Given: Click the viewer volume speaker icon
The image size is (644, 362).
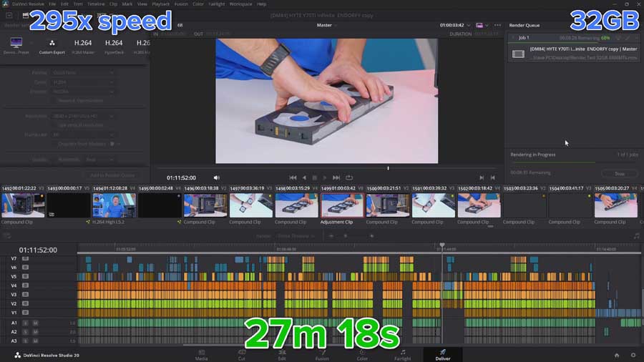Looking at the screenshot, I should point(217,177).
